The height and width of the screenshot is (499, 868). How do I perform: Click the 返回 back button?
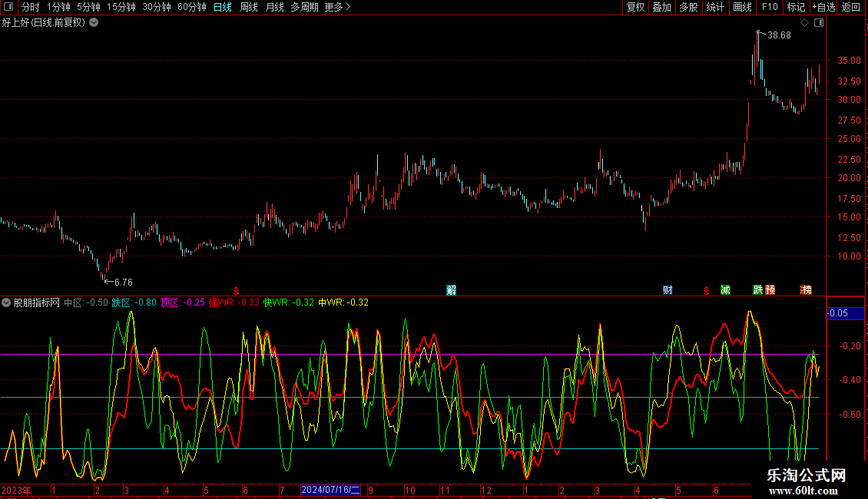click(x=851, y=7)
